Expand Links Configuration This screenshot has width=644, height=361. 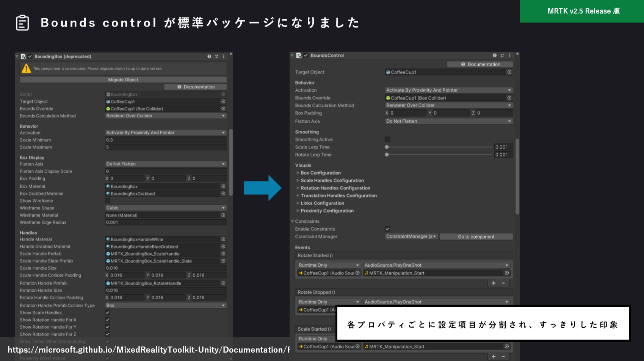[x=298, y=203]
